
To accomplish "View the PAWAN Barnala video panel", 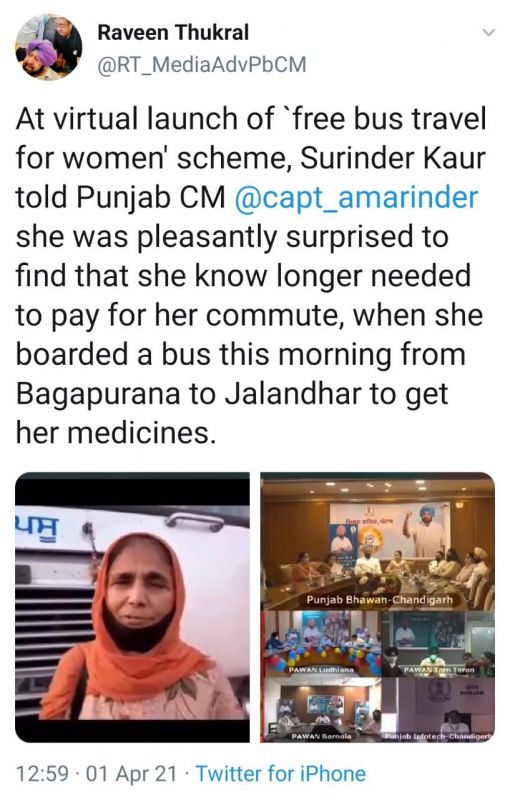I will pos(321,710).
